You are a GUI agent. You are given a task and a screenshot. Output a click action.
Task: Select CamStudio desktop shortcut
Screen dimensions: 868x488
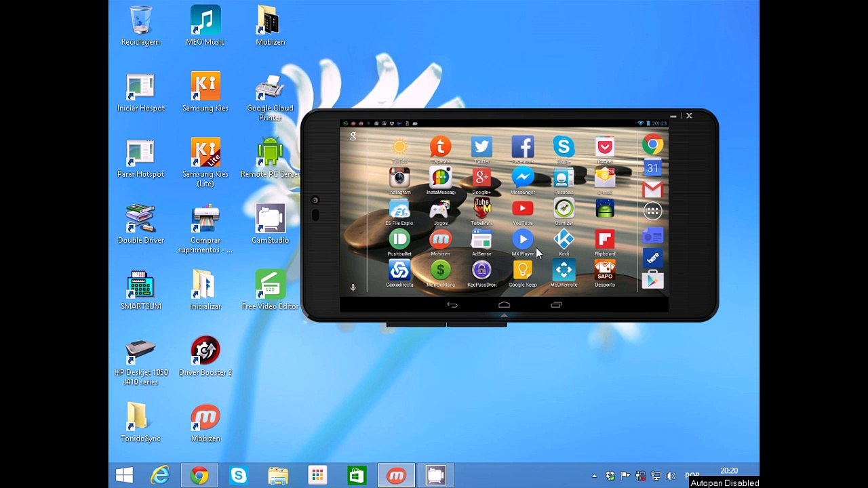point(270,224)
